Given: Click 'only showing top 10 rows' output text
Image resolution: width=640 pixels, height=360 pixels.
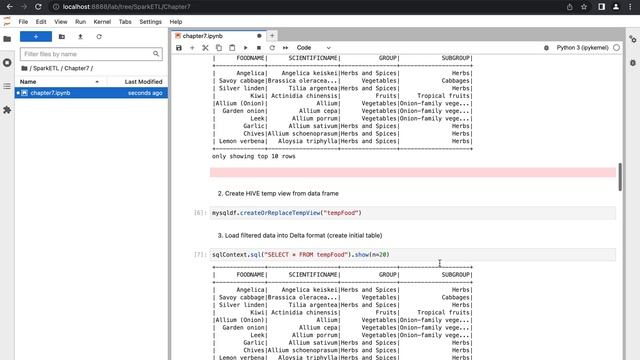Looking at the screenshot, I should pyautogui.click(x=253, y=156).
